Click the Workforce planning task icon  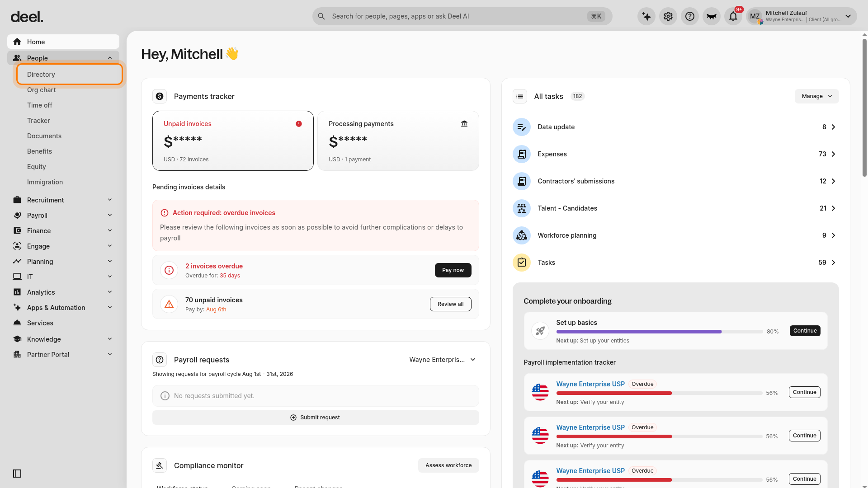pyautogui.click(x=522, y=235)
